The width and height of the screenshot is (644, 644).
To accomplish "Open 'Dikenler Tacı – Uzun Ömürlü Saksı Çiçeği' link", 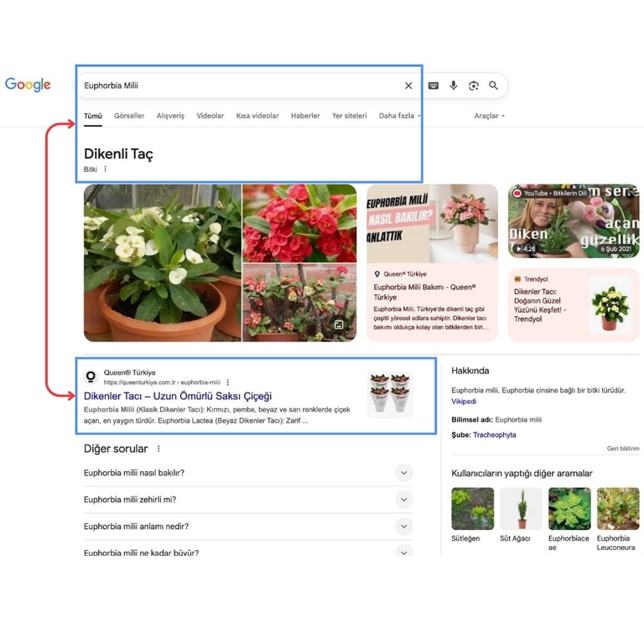I will (178, 396).
